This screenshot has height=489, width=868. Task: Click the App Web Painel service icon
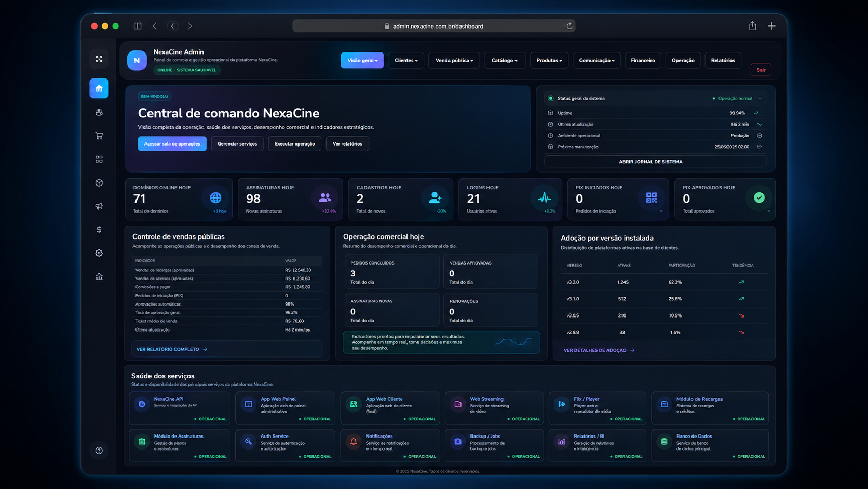tap(248, 404)
